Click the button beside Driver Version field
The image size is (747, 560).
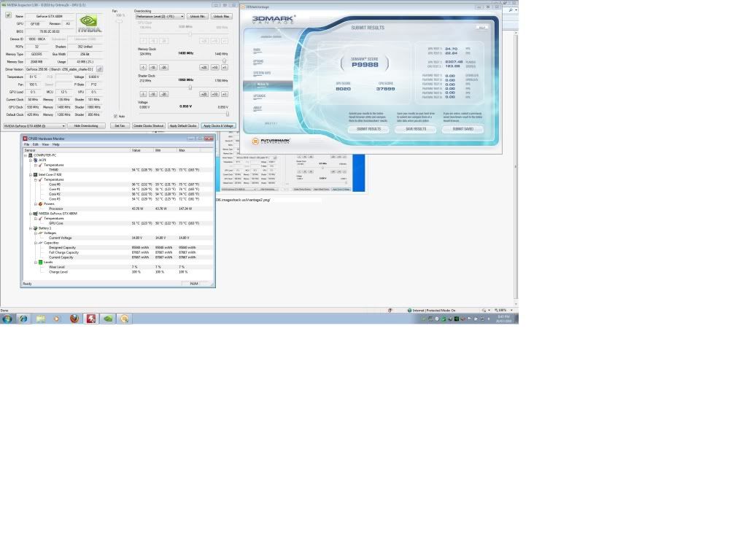[99, 69]
